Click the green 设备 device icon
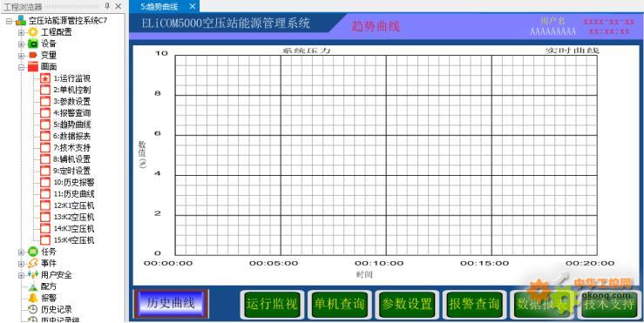Viewport: 644px width, 323px height. 33,44
